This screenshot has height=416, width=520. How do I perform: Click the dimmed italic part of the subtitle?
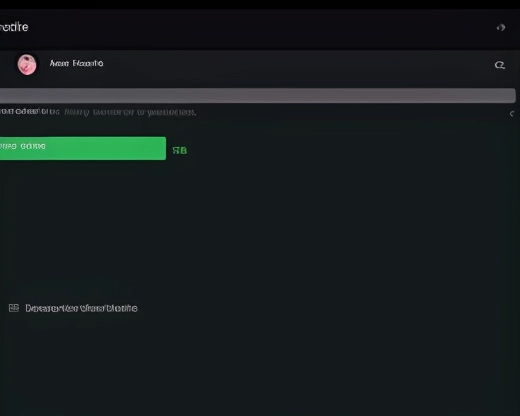pyautogui.click(x=130, y=112)
